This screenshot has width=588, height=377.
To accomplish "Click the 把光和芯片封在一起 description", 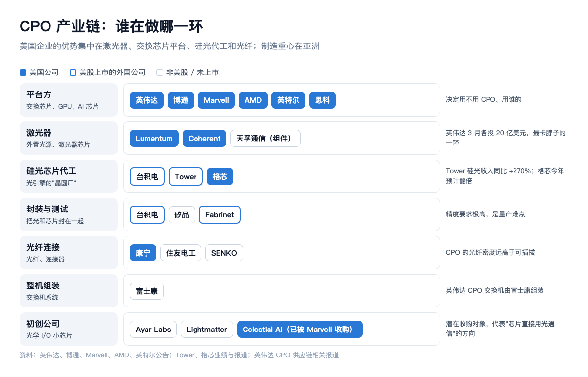I will (x=55, y=221).
